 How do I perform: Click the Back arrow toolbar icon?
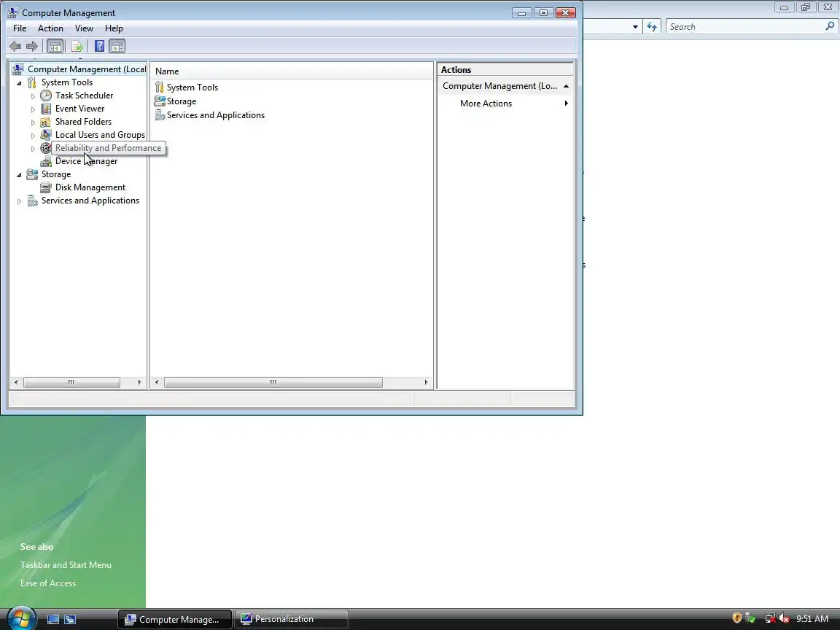click(x=15, y=46)
